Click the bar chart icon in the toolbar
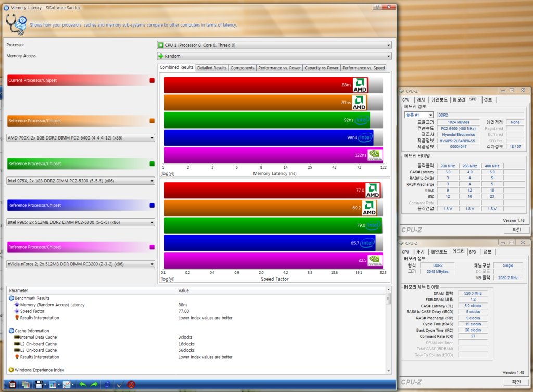 pyautogui.click(x=53, y=385)
